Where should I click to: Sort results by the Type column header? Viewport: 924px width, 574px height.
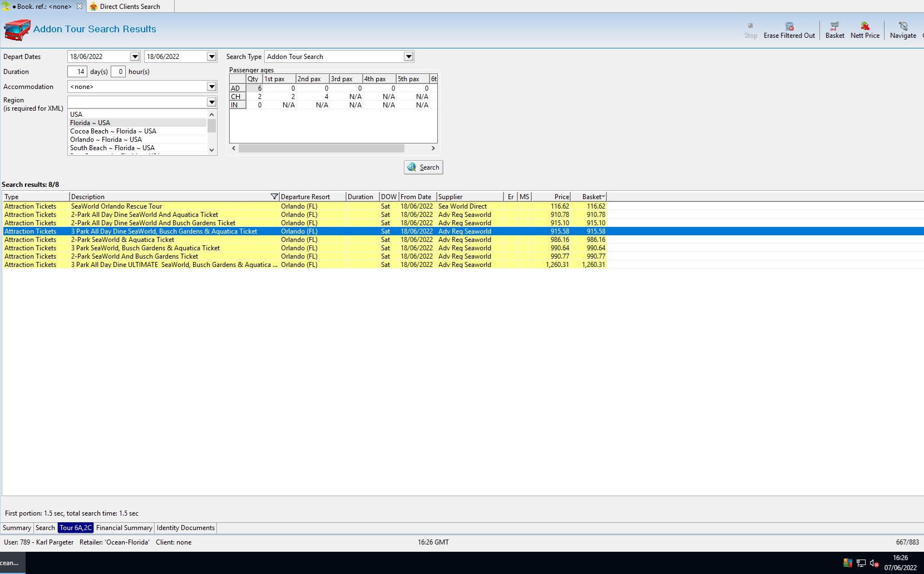click(x=36, y=197)
